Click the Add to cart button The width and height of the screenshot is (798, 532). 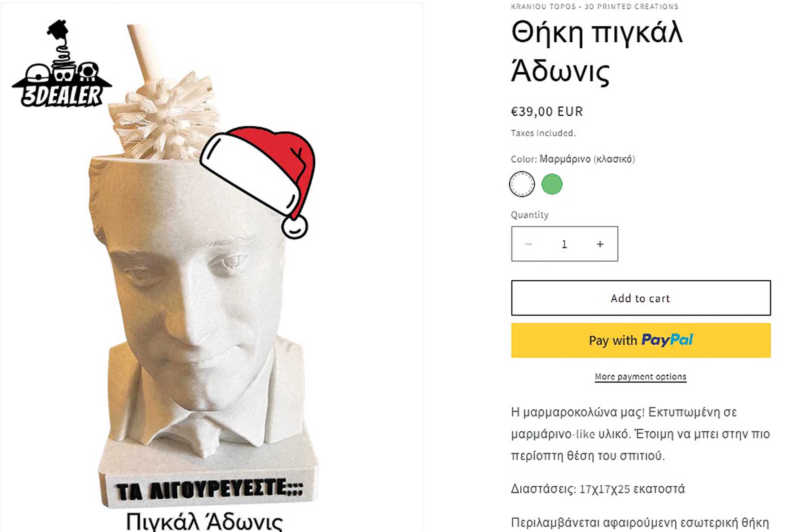641,298
